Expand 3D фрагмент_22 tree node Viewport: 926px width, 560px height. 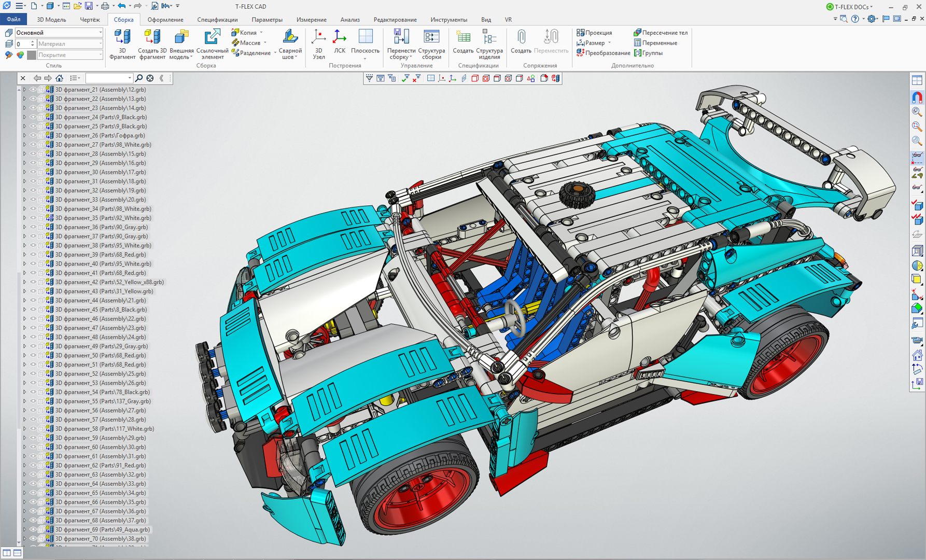point(24,99)
